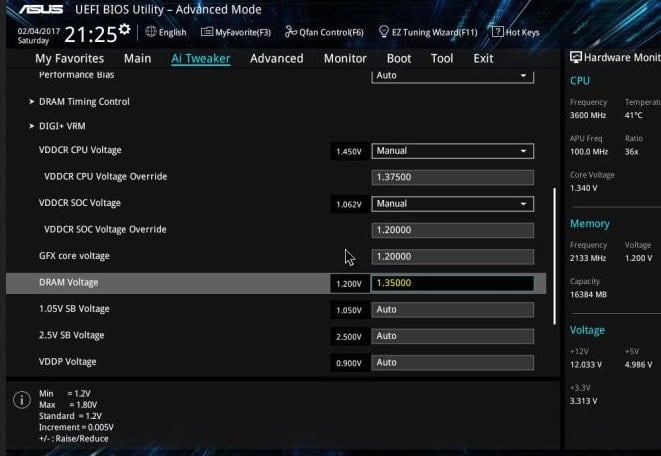Switch to the Main tab

137,59
